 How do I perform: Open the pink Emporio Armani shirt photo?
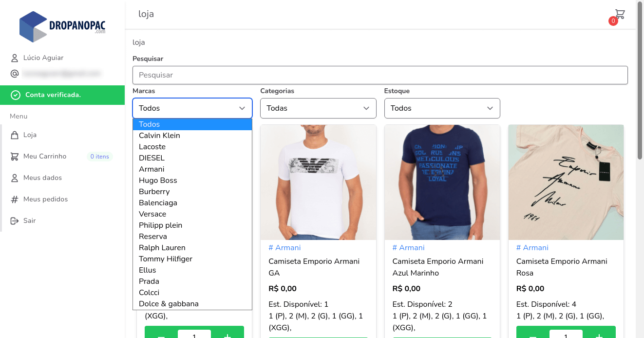point(566,182)
